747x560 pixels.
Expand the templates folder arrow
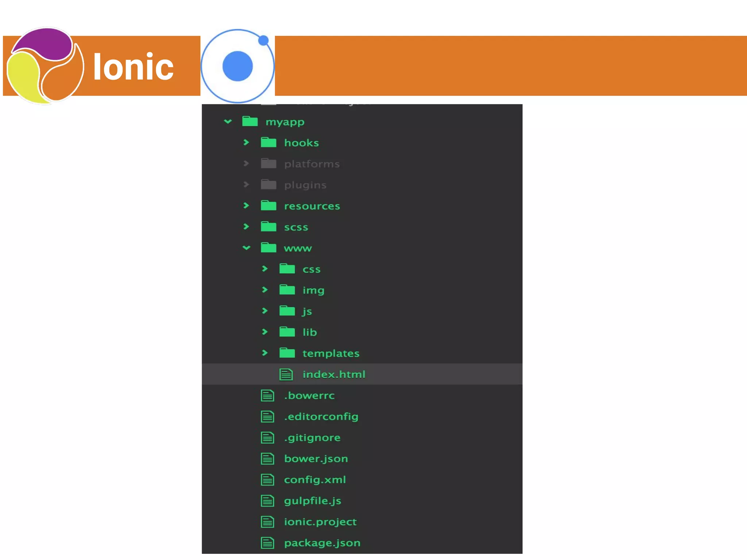(265, 353)
